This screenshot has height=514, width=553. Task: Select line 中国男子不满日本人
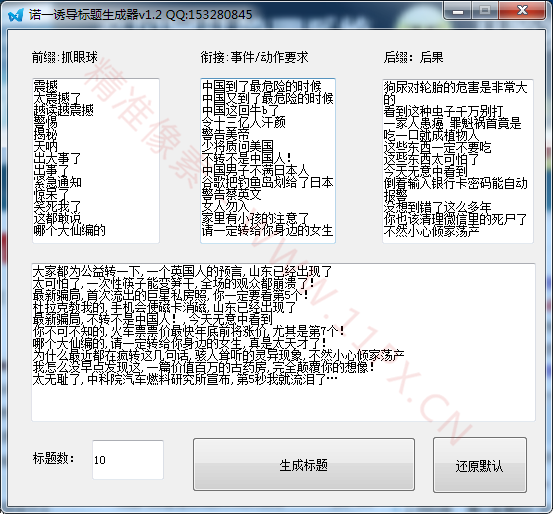click(256, 170)
